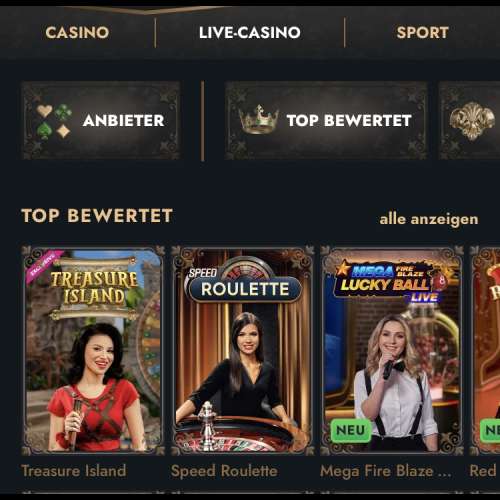Click the gold crown icon
The image size is (500, 500).
tap(259, 119)
